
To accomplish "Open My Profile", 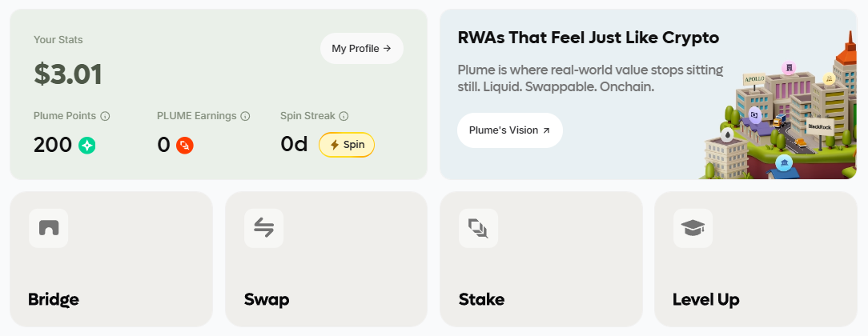I will click(361, 49).
